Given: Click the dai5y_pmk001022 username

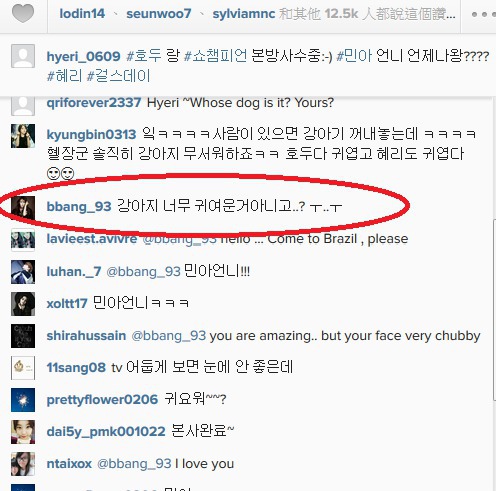Looking at the screenshot, I should pyautogui.click(x=106, y=432).
